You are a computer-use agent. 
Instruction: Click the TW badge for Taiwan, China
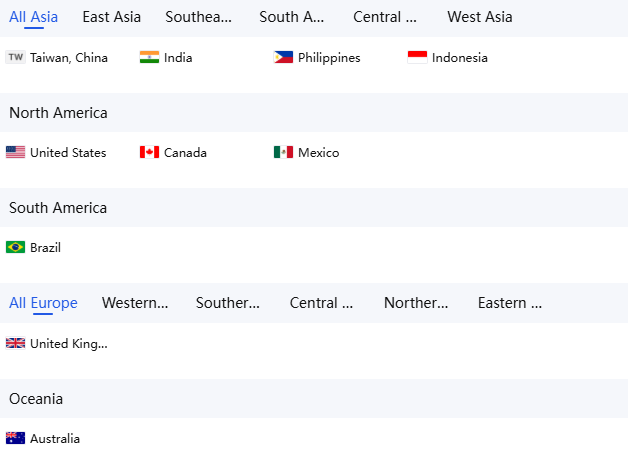[15, 57]
